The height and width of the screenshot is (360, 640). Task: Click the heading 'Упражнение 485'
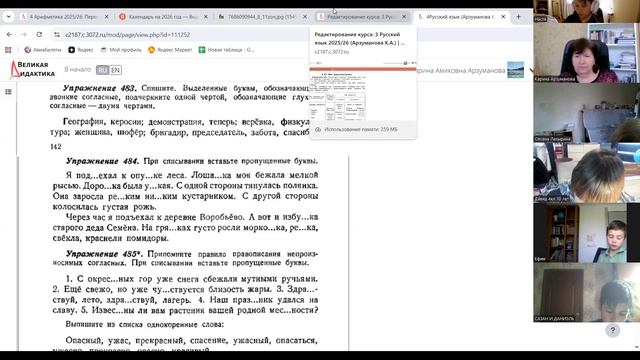click(105, 254)
